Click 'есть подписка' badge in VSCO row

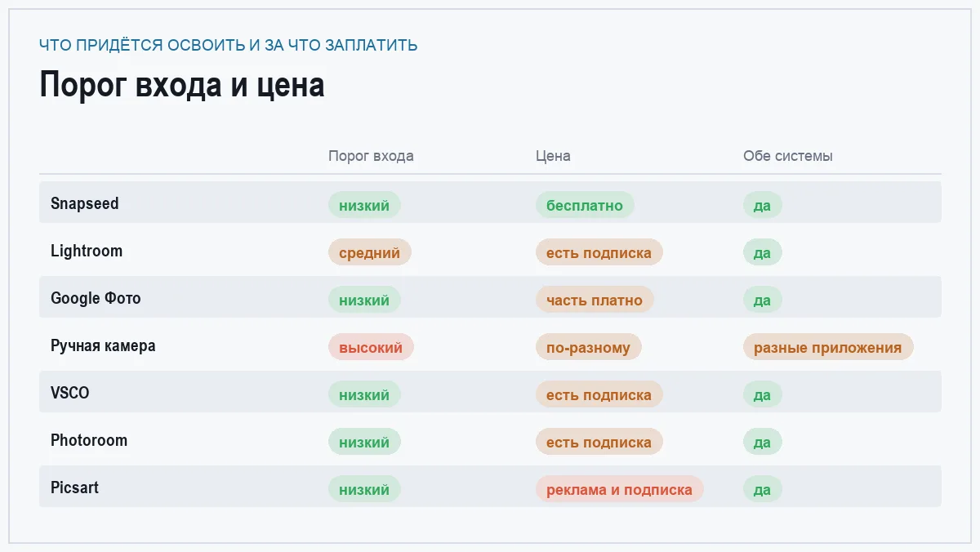(599, 394)
